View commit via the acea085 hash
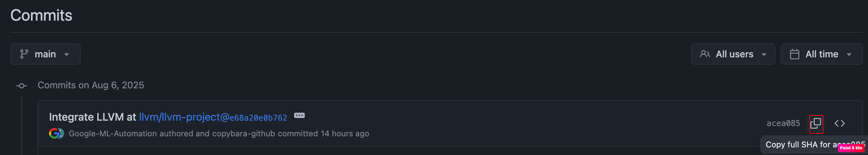 point(783,124)
